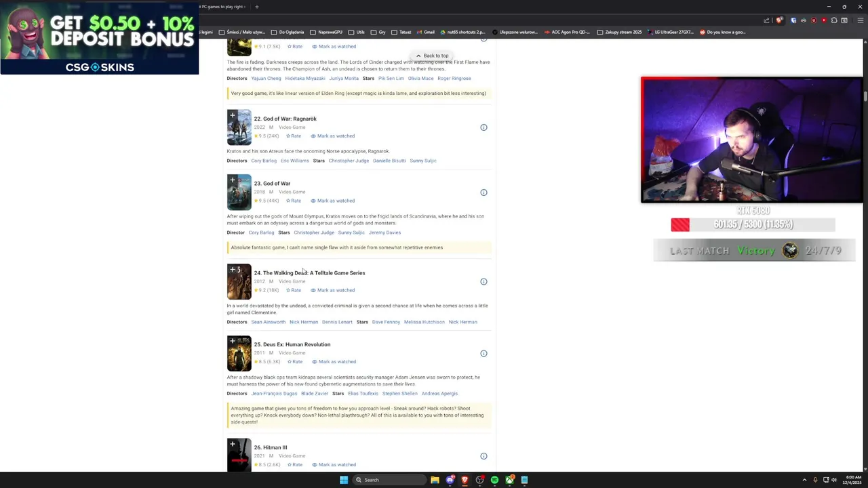Open Brave browser taskbar icon

coord(465,480)
